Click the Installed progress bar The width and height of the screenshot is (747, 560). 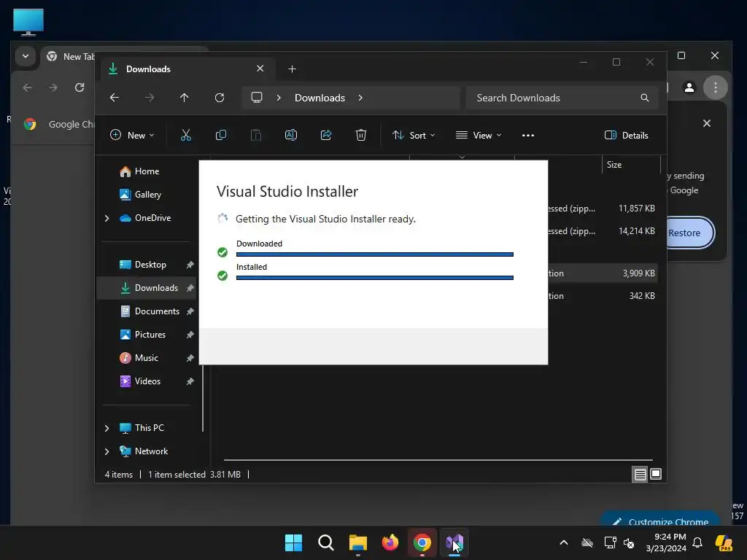[x=374, y=278]
